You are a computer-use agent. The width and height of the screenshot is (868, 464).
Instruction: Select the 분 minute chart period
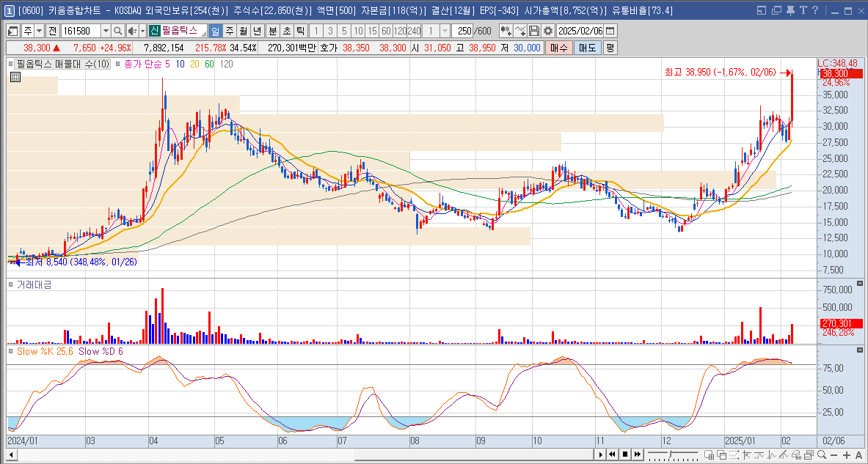click(x=272, y=30)
